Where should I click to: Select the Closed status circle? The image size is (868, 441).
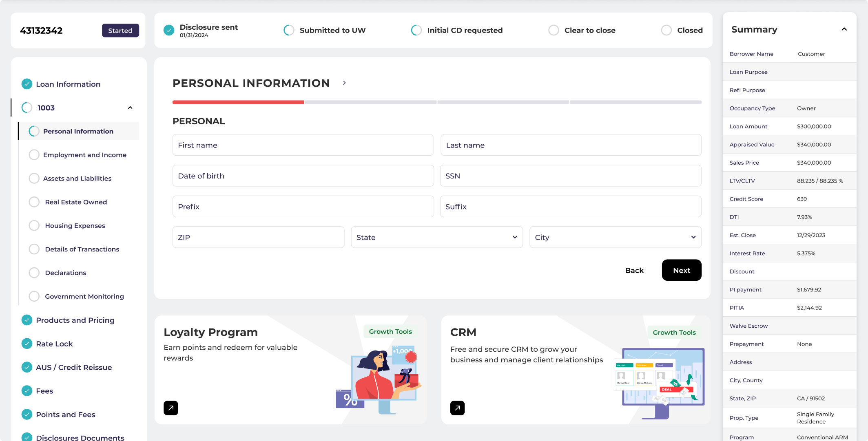tap(666, 30)
